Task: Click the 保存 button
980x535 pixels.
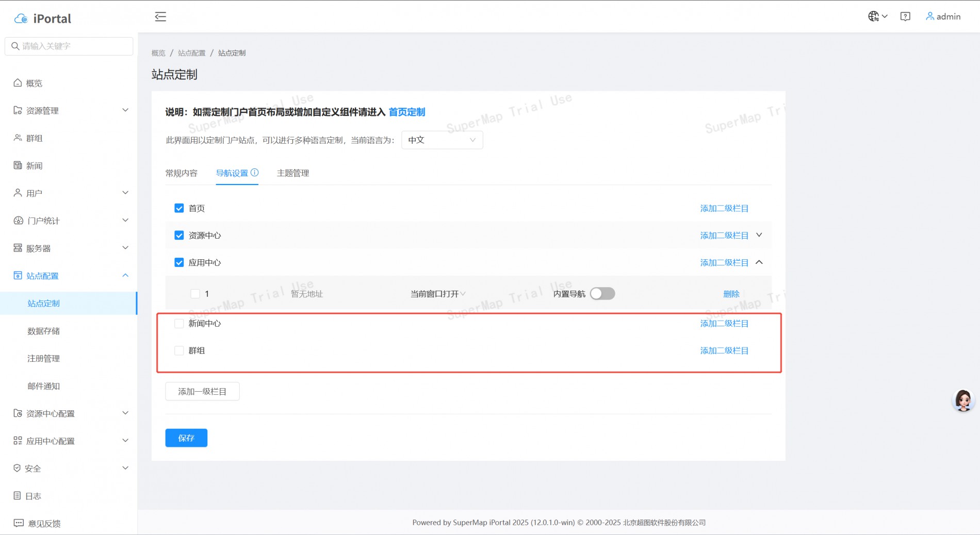Action: pos(186,438)
